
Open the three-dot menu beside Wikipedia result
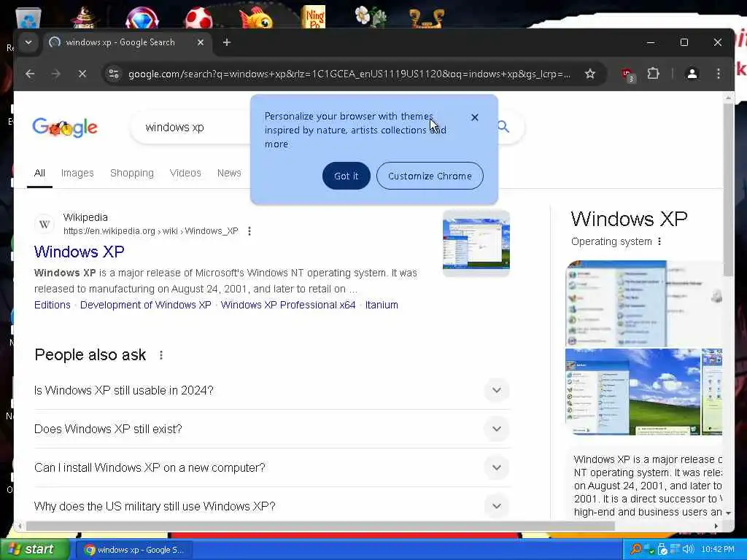(x=249, y=231)
